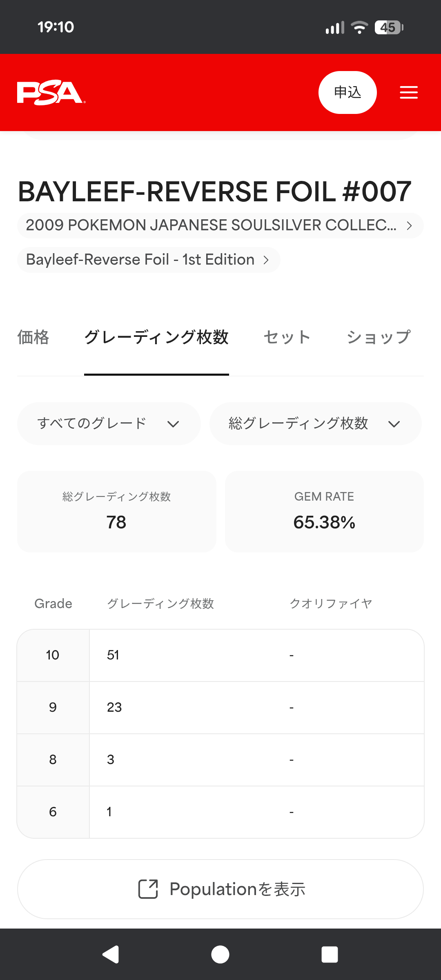Tap the GEM RATE 65.38% card

(324, 511)
